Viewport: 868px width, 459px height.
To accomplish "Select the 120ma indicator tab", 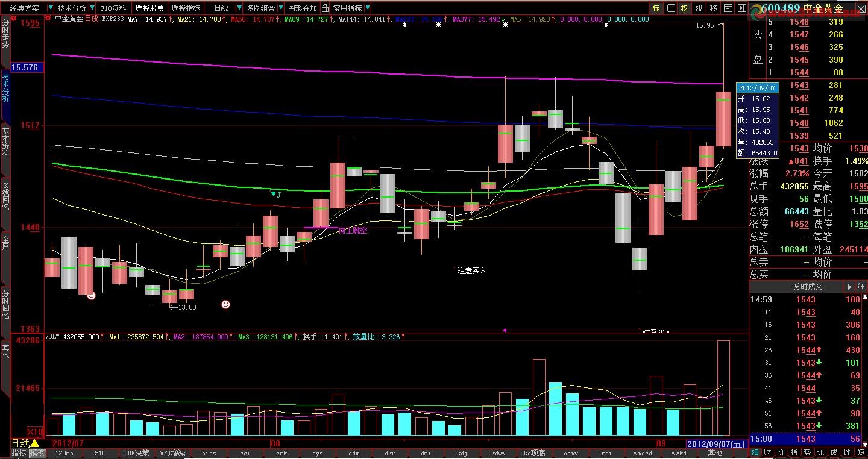I will 64,453.
